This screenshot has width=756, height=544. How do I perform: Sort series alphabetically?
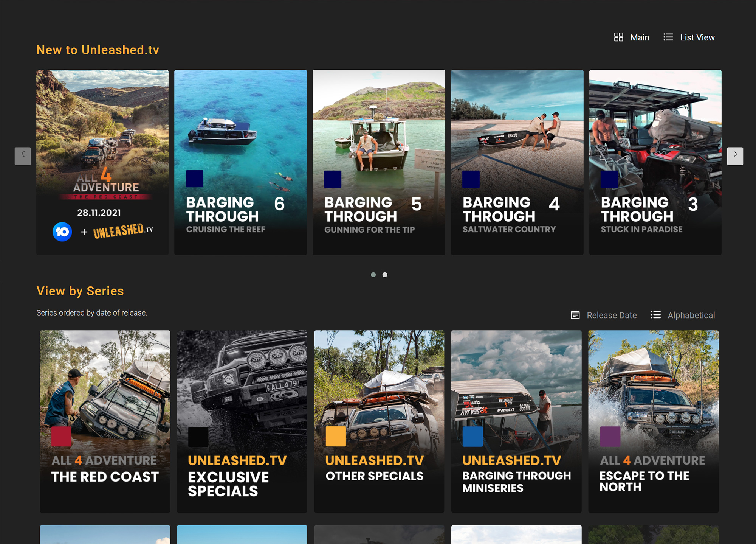tap(691, 315)
